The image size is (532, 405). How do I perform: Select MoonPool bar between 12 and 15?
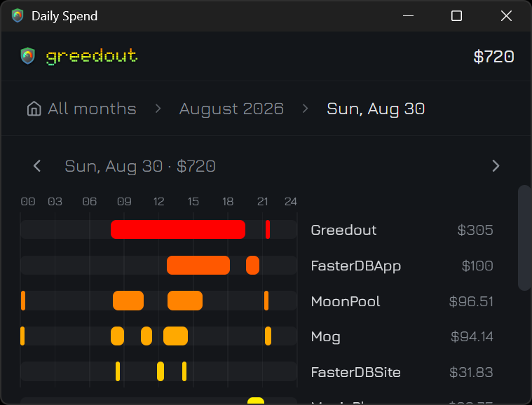pos(185,301)
